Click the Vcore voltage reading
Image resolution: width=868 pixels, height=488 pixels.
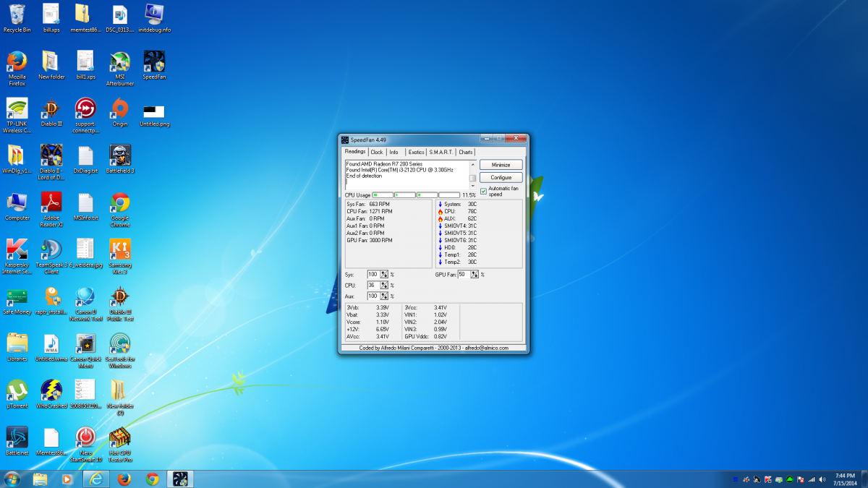point(368,322)
